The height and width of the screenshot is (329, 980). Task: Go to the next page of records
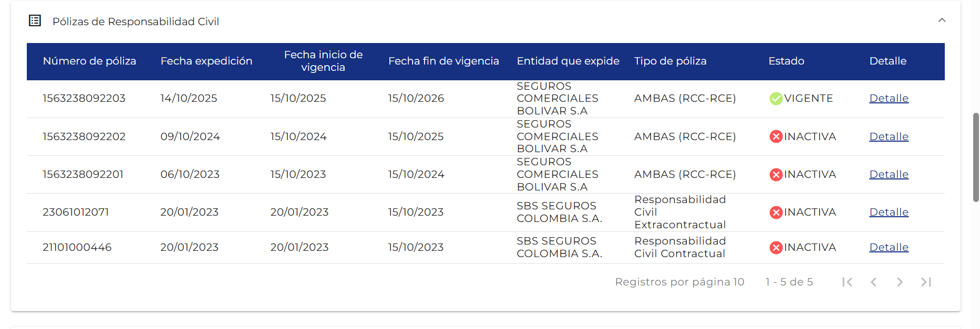click(900, 282)
